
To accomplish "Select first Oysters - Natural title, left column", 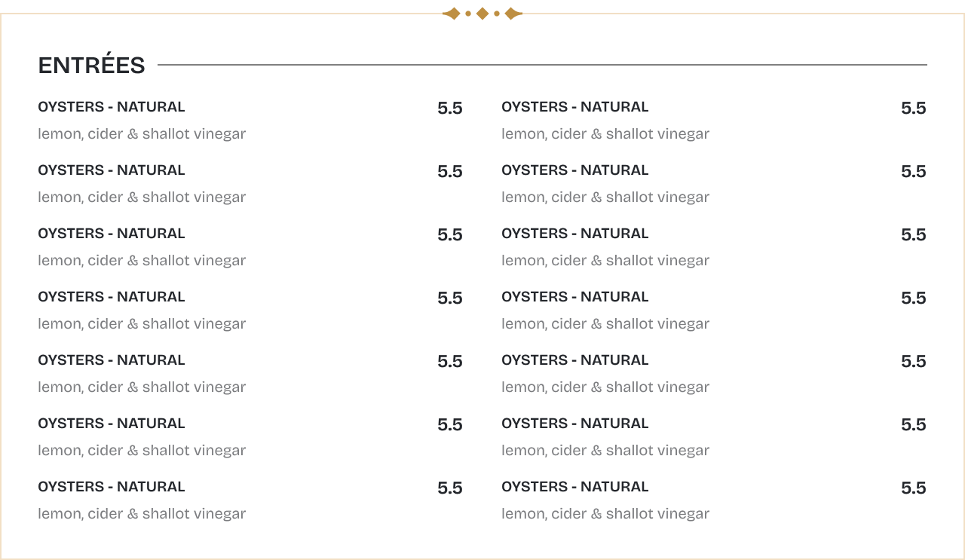I will [x=112, y=107].
